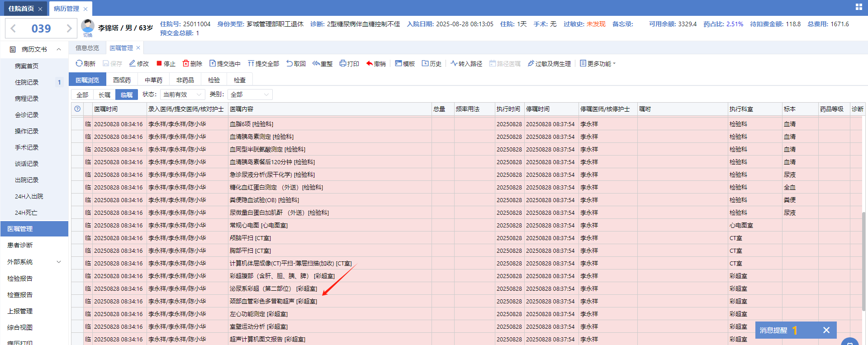Dismiss the 消息提醒 notification
The width and height of the screenshot is (868, 345).
(826, 330)
